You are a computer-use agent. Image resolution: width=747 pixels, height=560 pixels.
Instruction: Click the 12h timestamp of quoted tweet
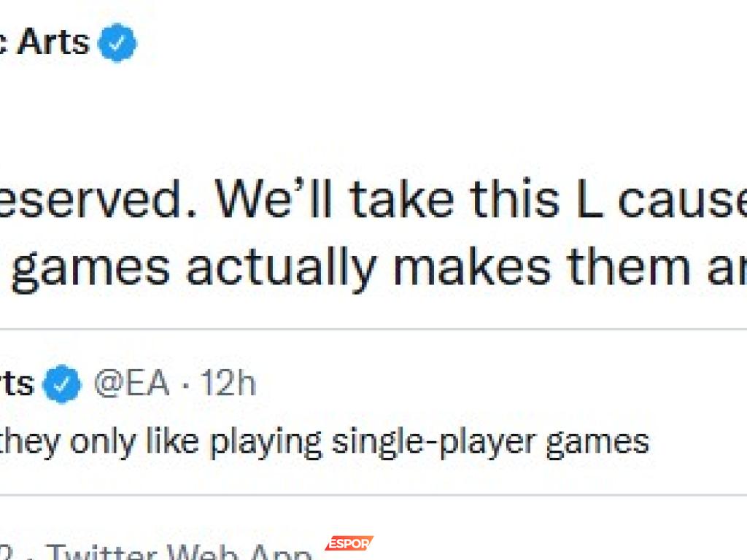click(228, 384)
